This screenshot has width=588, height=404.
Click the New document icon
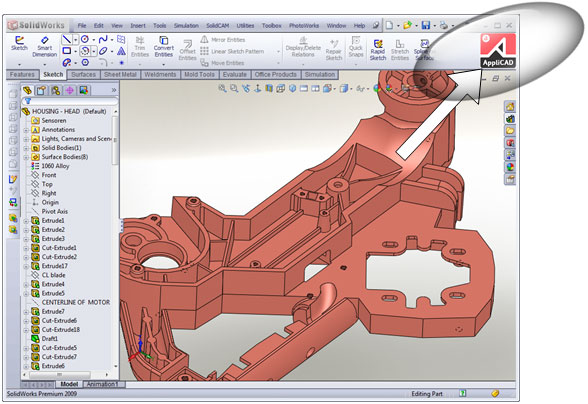click(x=389, y=26)
